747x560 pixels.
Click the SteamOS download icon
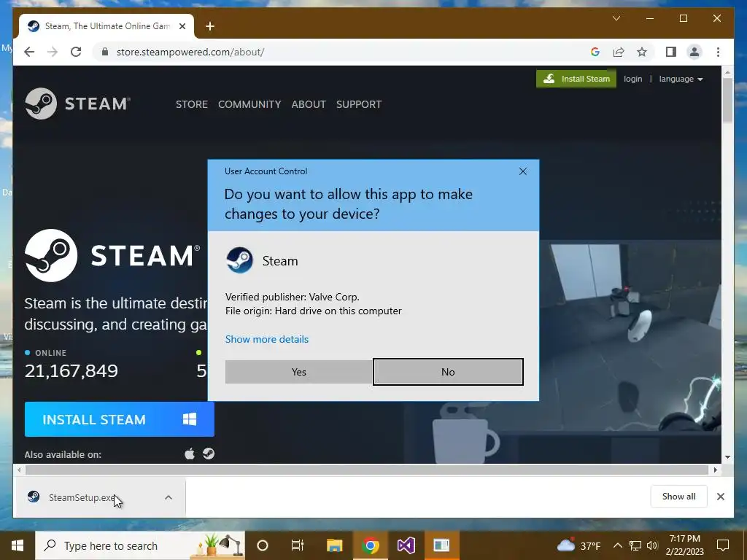[208, 454]
